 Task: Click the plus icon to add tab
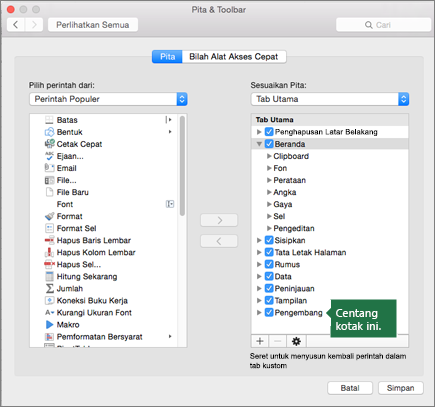tap(260, 341)
